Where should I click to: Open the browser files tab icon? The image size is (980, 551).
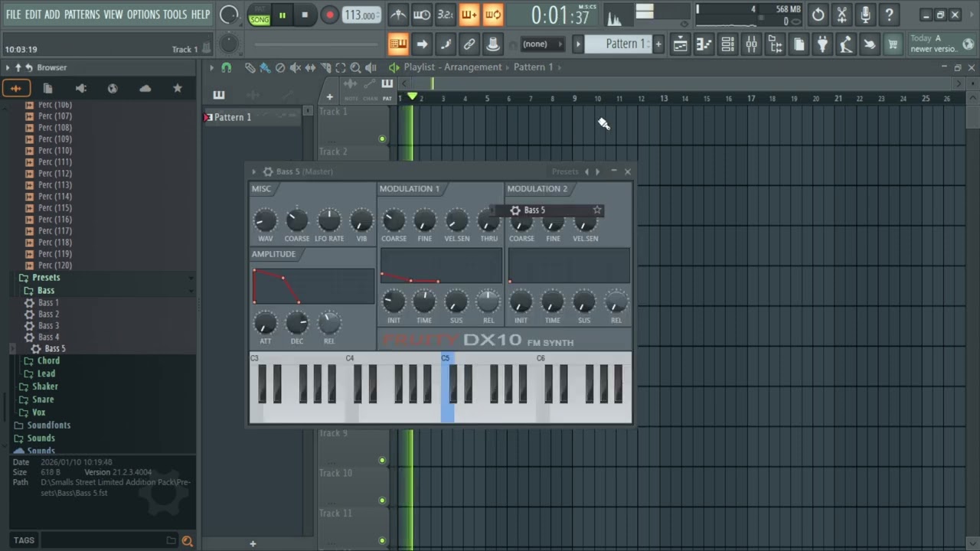(x=48, y=88)
